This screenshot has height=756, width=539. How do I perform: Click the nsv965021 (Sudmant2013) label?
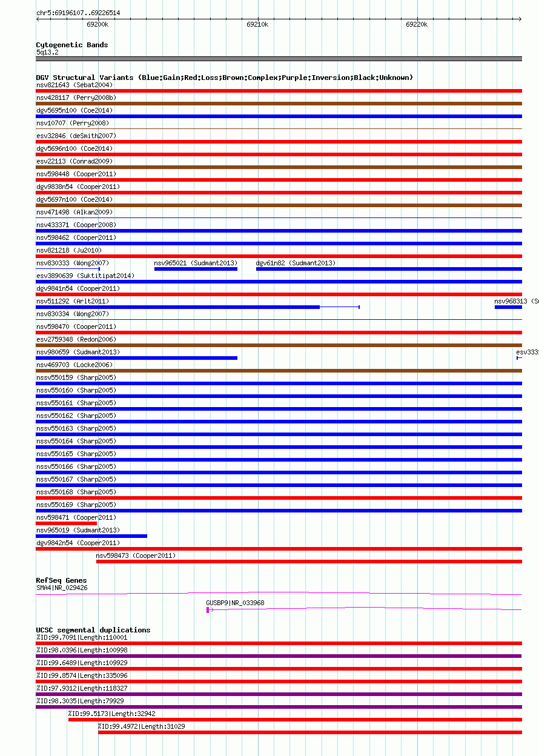tap(196, 263)
